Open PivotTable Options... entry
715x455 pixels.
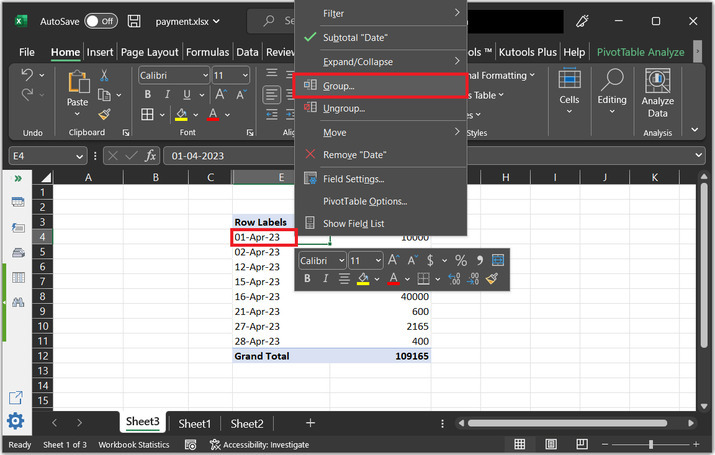380,201
